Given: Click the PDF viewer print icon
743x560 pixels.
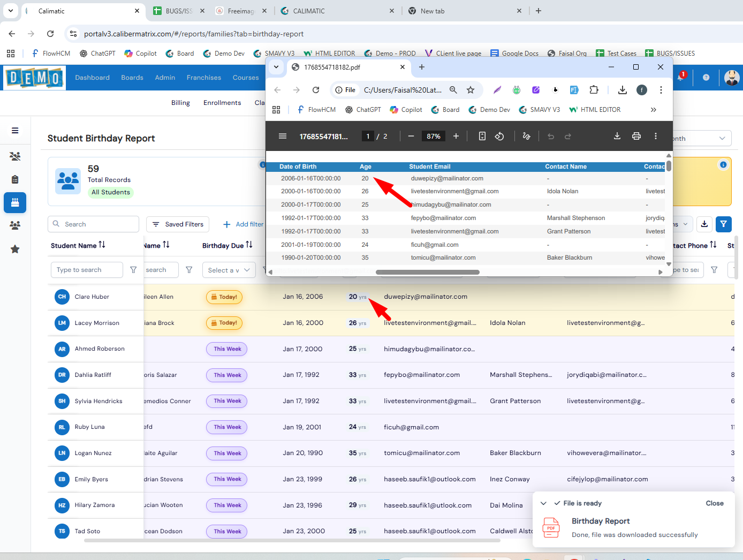Looking at the screenshot, I should pos(636,136).
